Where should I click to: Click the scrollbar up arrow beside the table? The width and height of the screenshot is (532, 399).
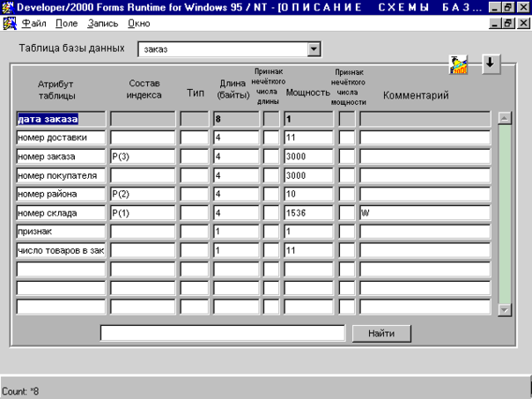point(505,117)
